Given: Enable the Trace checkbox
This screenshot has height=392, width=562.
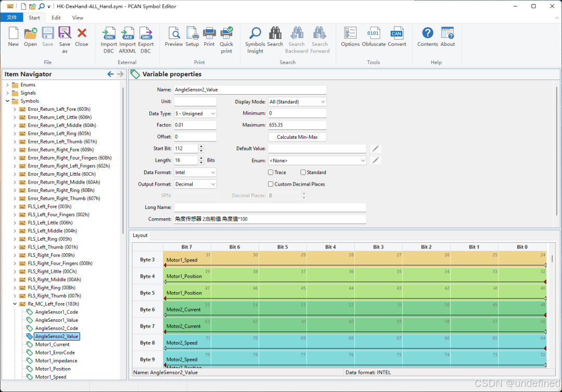Looking at the screenshot, I should coord(271,172).
